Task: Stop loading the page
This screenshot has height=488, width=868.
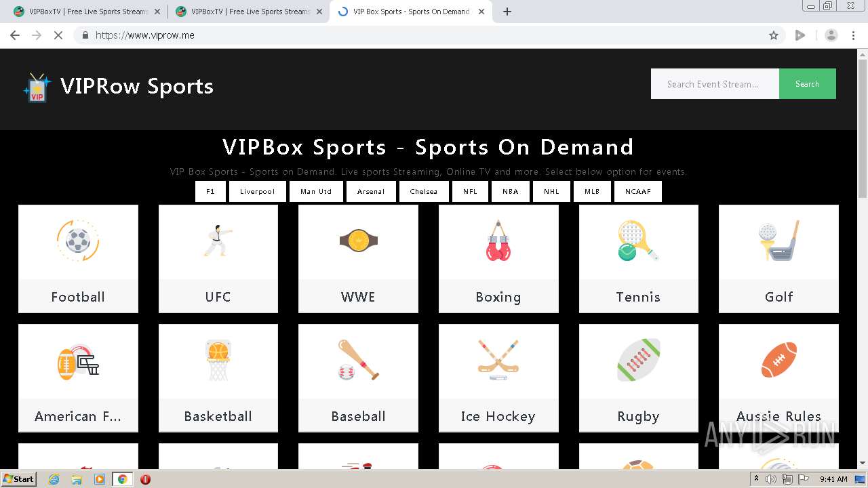Action: coord(58,35)
